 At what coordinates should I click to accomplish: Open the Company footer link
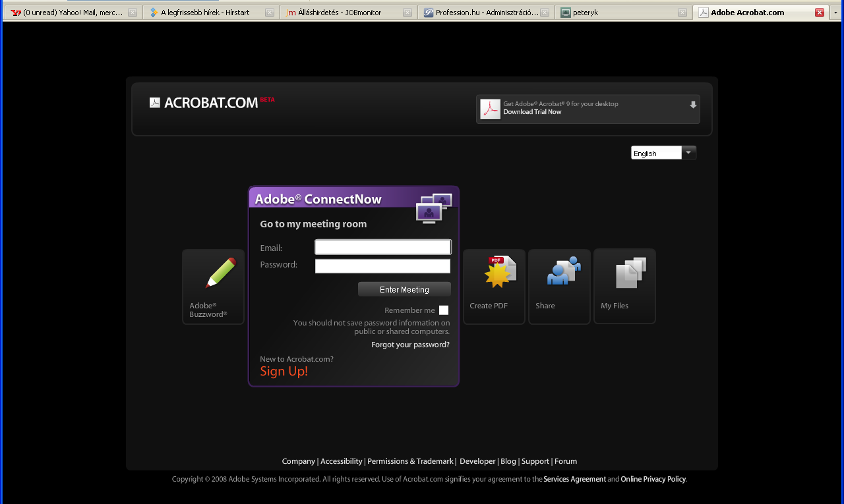click(x=299, y=461)
